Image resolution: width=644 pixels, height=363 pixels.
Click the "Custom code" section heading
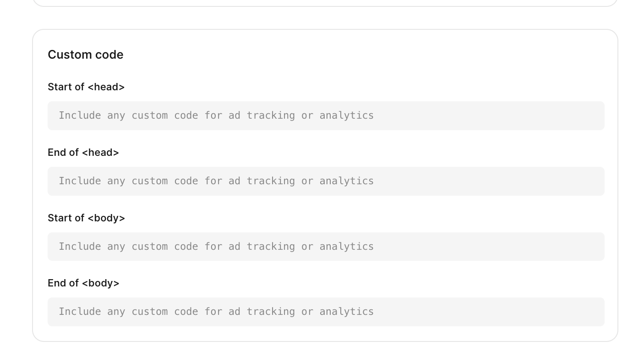[x=86, y=55]
